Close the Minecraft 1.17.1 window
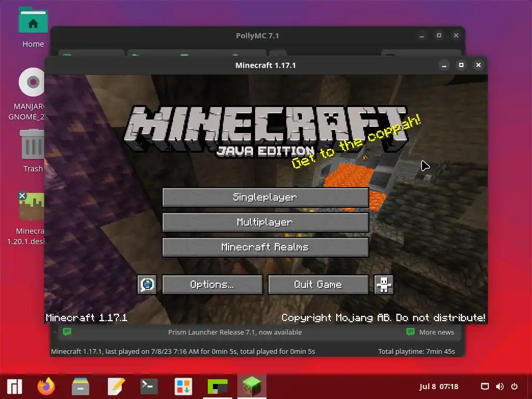 [x=478, y=65]
